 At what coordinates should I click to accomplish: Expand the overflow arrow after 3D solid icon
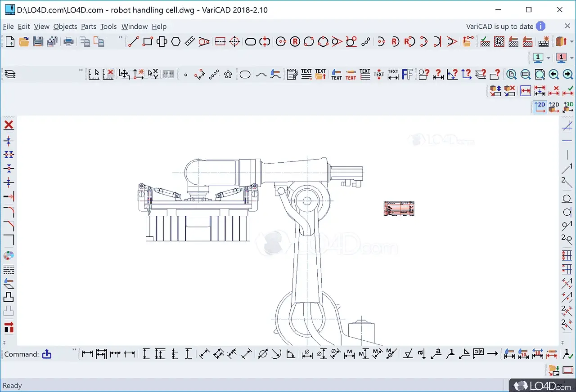click(571, 42)
